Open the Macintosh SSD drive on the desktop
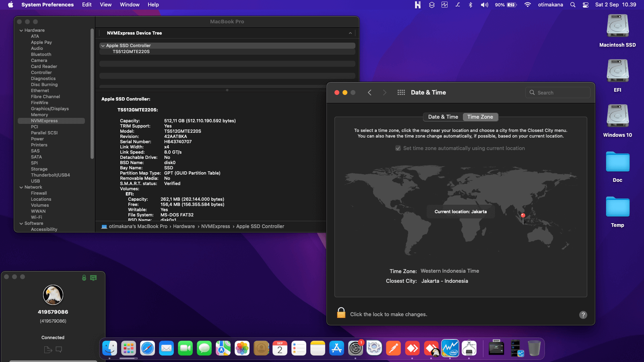644x362 pixels. coord(617,26)
